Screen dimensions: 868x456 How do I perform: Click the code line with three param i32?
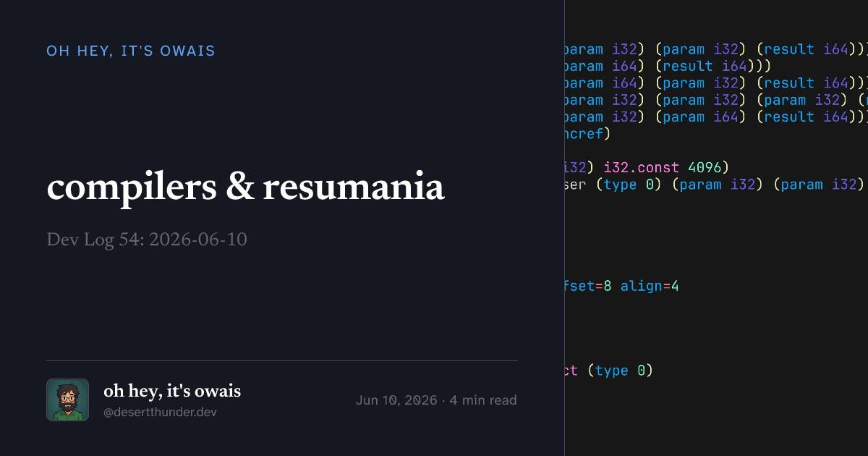(716, 100)
